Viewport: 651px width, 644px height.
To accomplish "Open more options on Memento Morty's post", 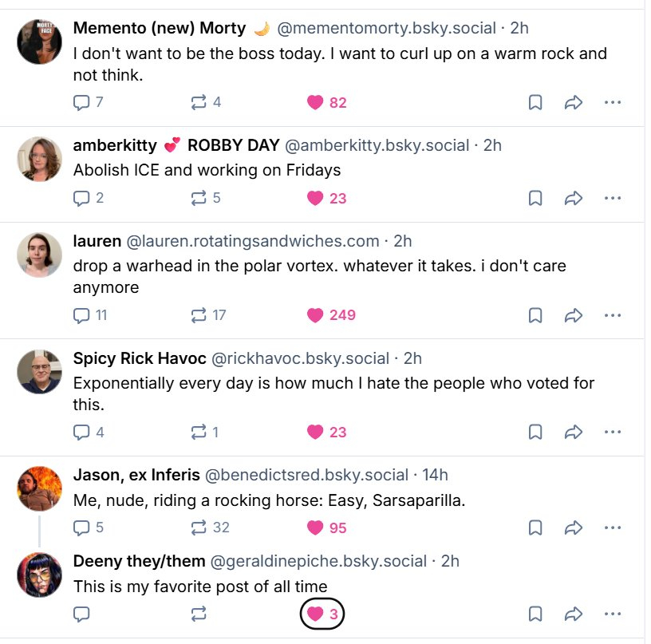I will click(x=613, y=102).
